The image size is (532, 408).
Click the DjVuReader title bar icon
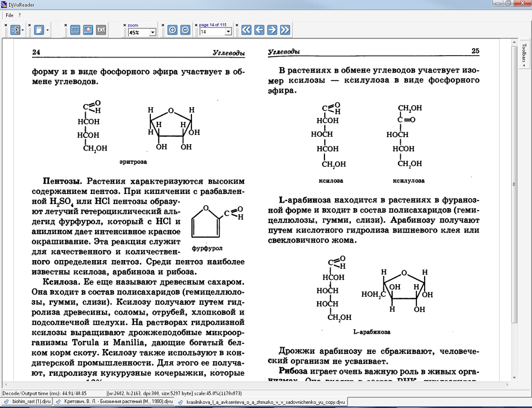point(4,5)
